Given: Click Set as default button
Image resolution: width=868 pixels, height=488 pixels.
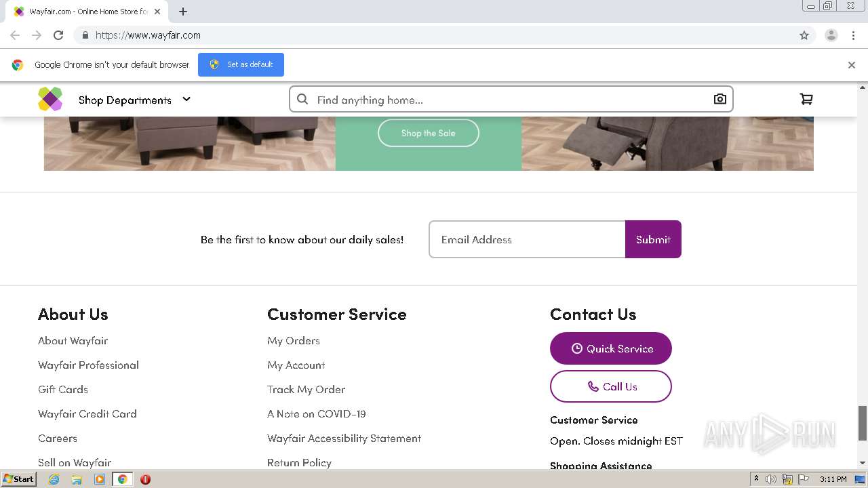Looking at the screenshot, I should point(241,64).
